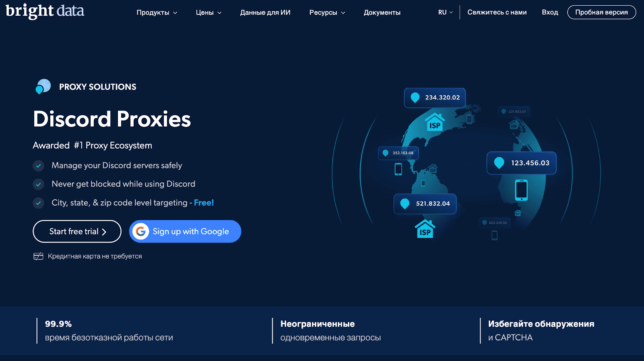Click the Вход login link
Image resolution: width=644 pixels, height=361 pixels.
click(x=550, y=12)
